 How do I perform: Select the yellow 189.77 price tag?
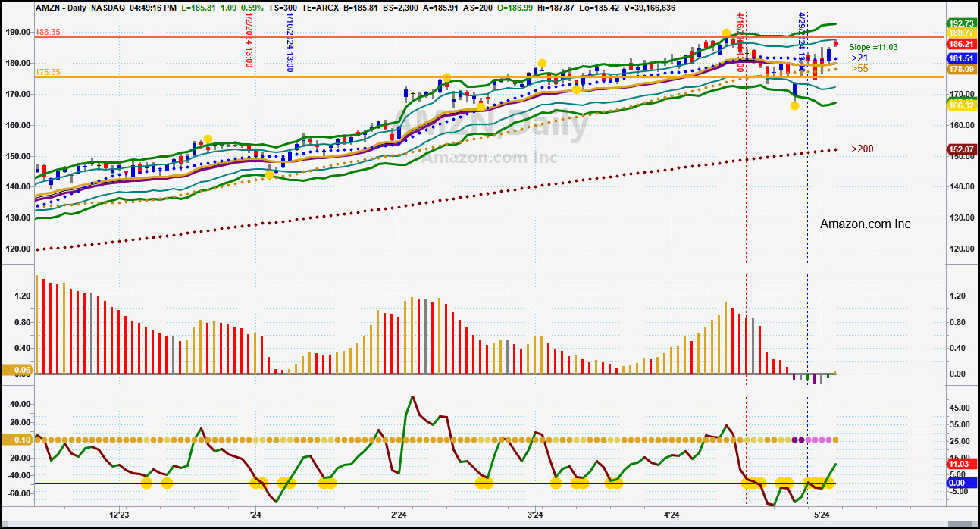pos(960,33)
